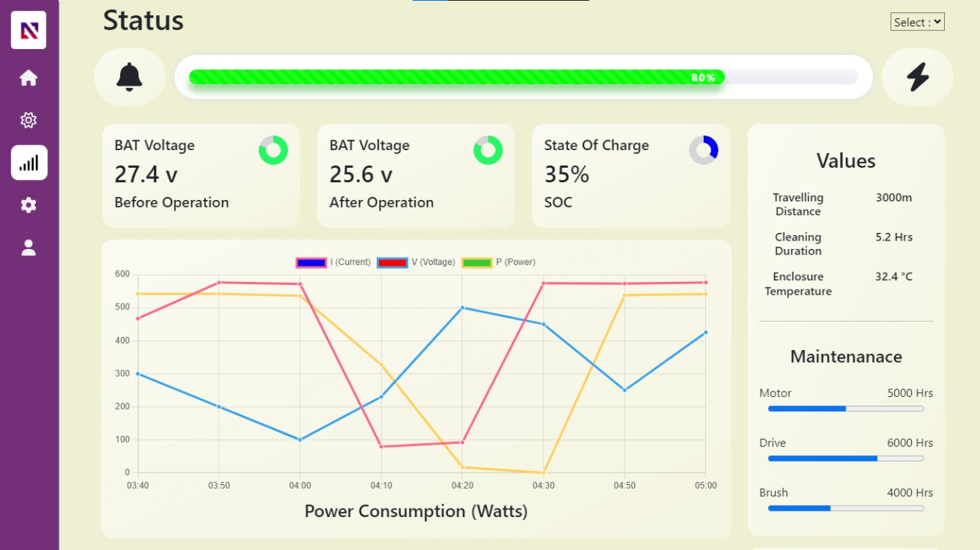Click the donut chart beside 25.6 v
The width and height of the screenshot is (980, 550).
488,150
